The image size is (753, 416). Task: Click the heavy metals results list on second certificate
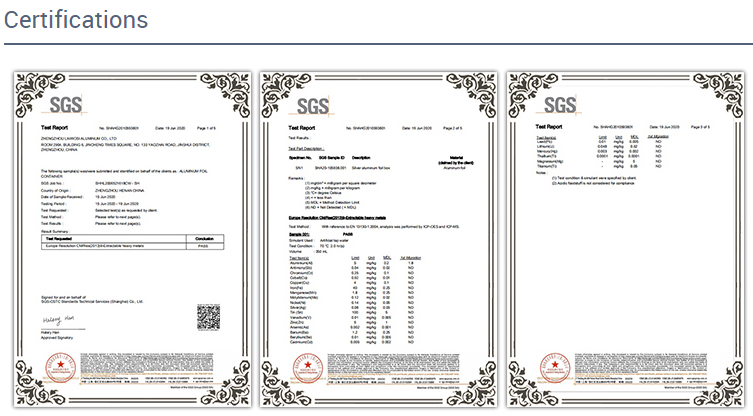coord(355,300)
